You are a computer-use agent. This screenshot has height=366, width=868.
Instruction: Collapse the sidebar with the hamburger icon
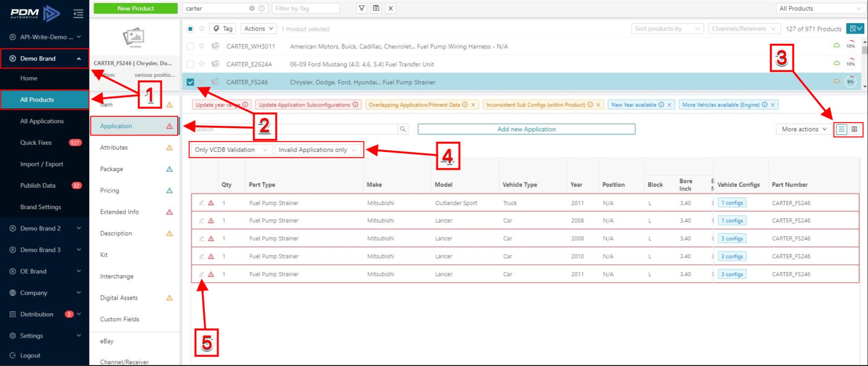pos(78,14)
